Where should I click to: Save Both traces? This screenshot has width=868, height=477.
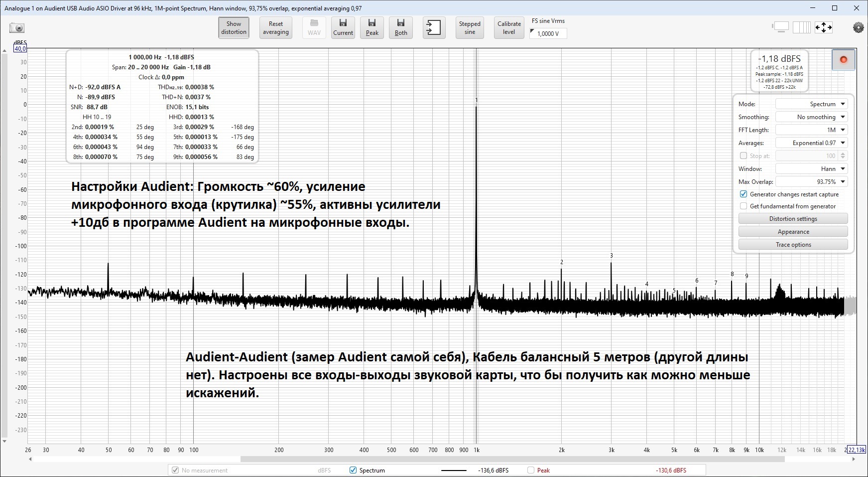(x=401, y=28)
